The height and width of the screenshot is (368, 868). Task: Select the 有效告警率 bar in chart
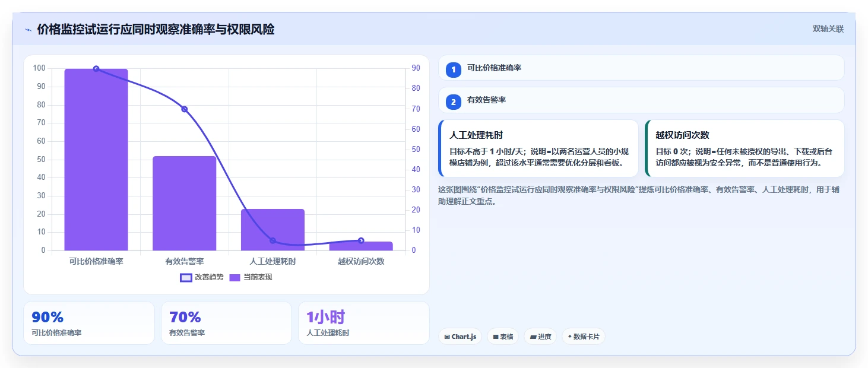coord(184,204)
